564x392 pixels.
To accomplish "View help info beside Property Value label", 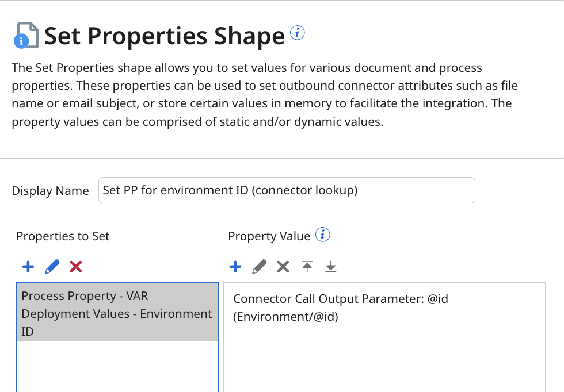I will (x=322, y=234).
